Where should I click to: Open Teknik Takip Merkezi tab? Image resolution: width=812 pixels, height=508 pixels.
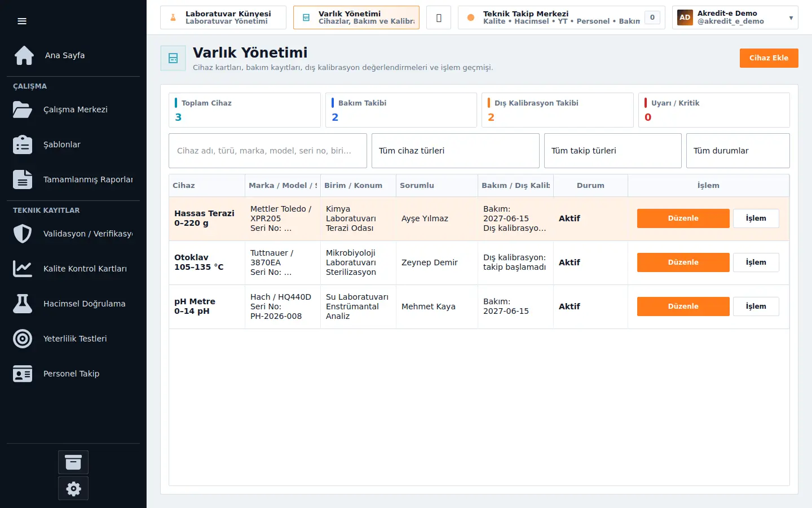click(562, 17)
